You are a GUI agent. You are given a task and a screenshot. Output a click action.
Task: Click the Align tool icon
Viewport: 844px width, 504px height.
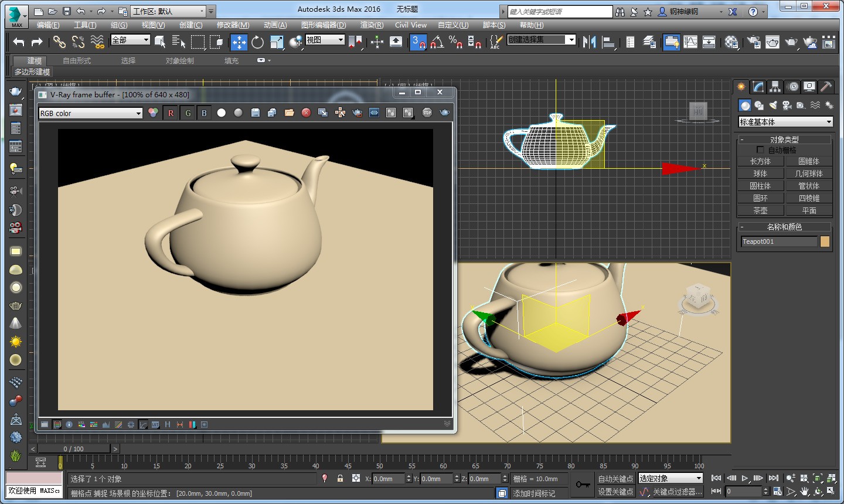pos(608,42)
